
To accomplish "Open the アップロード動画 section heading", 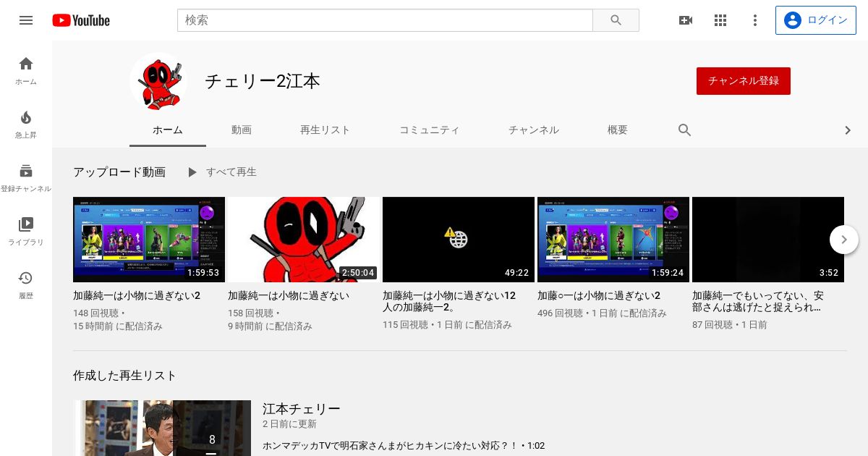I will pyautogui.click(x=119, y=172).
